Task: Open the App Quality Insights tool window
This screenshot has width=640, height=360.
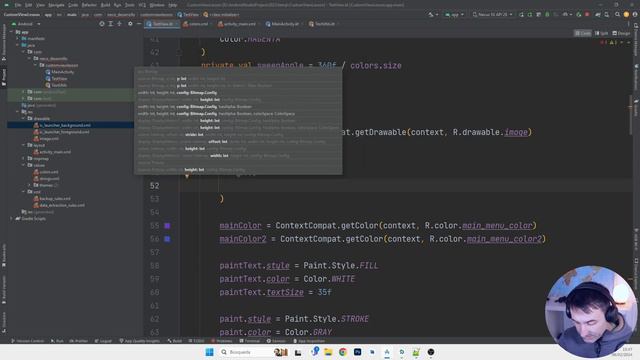Action: [140, 341]
